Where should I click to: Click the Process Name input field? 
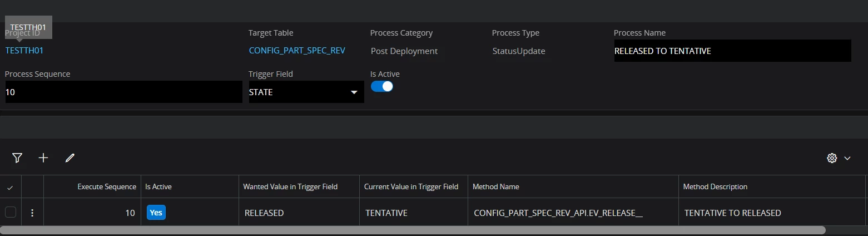click(x=732, y=51)
